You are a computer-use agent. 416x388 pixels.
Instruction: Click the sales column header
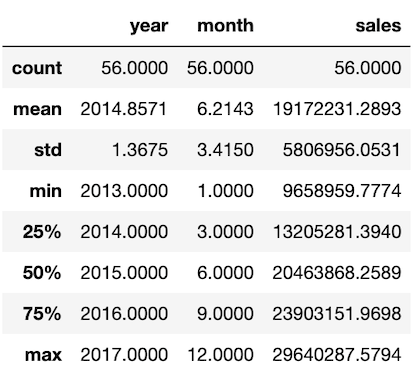coord(378,26)
